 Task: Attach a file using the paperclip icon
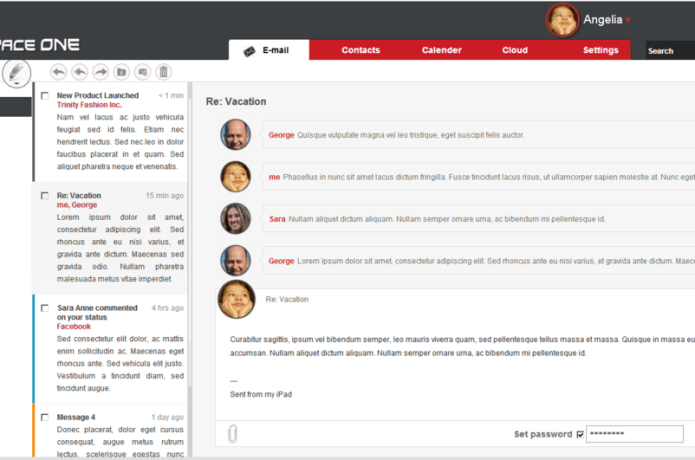tap(233, 434)
